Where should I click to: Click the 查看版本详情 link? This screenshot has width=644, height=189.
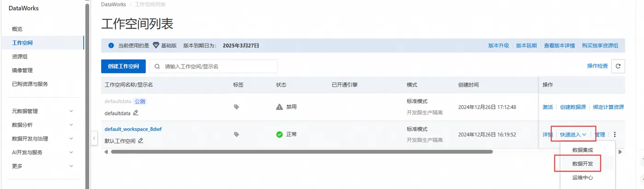(x=559, y=46)
